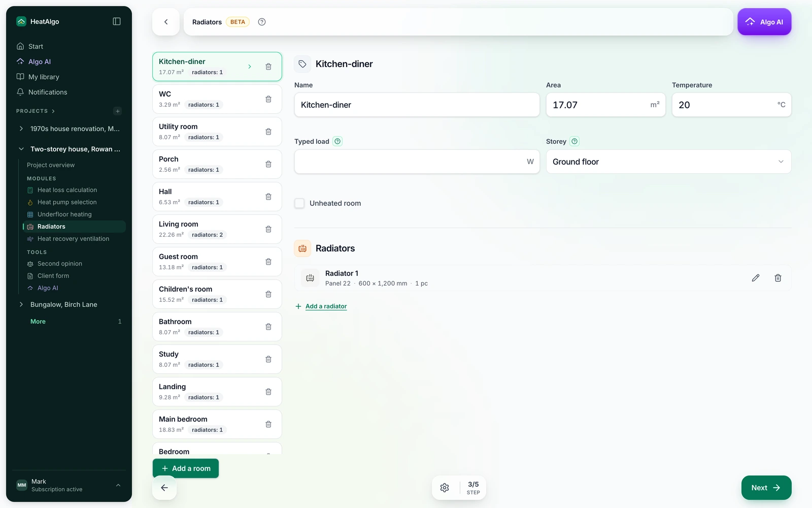Expand the 1970s house renovation project
Image resolution: width=812 pixels, height=508 pixels.
(x=21, y=129)
